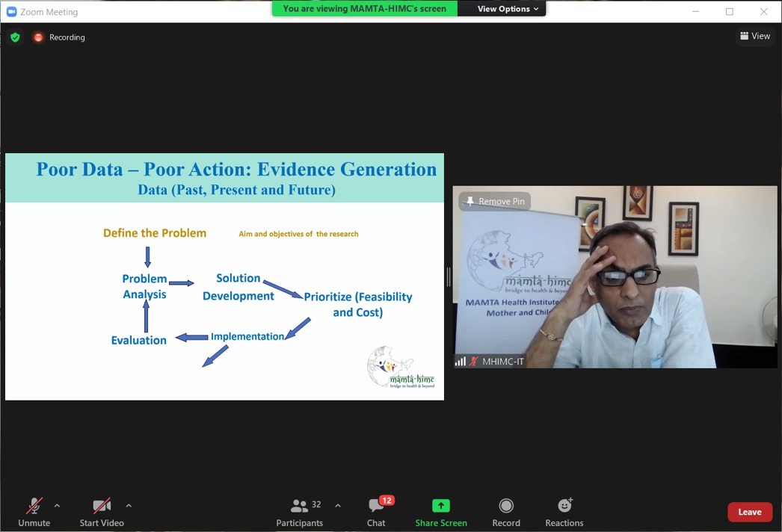Open audio options chevron next to Unmute
This screenshot has width=782, height=532.
[x=57, y=506]
